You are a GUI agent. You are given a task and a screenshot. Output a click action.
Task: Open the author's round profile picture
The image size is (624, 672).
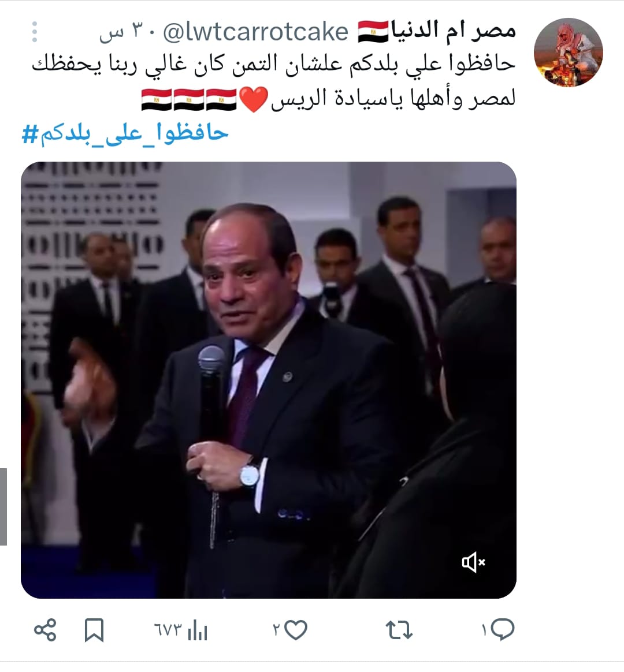point(569,53)
